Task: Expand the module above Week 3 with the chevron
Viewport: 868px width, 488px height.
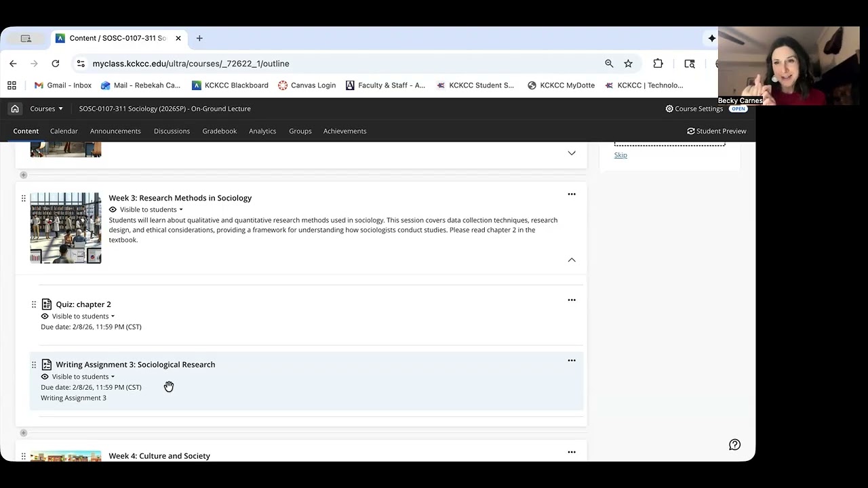Action: [572, 153]
